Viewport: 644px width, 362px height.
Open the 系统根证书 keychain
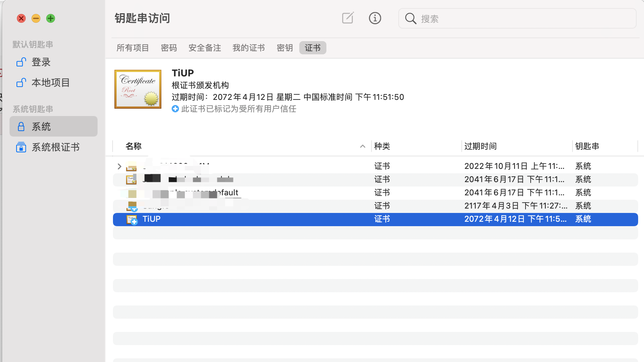click(x=55, y=147)
